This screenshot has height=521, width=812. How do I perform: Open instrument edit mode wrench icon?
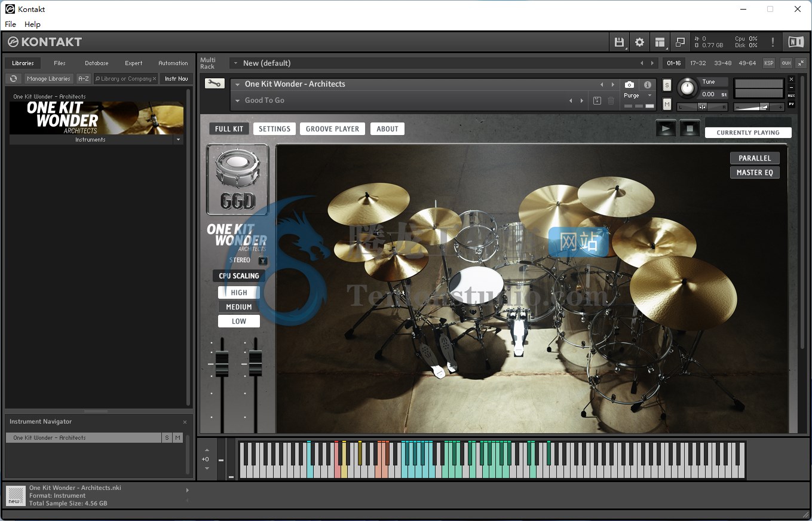pyautogui.click(x=215, y=84)
